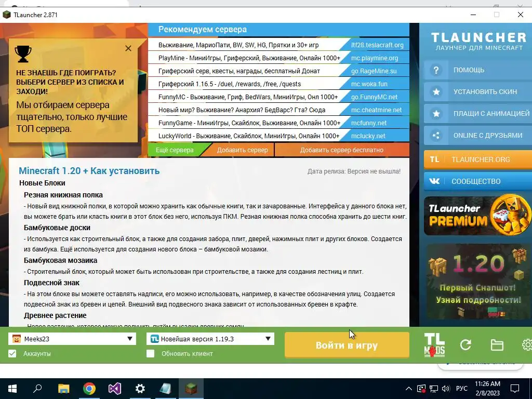Uncheck the Аккаунты checkbox
532x399 pixels.
(12, 353)
